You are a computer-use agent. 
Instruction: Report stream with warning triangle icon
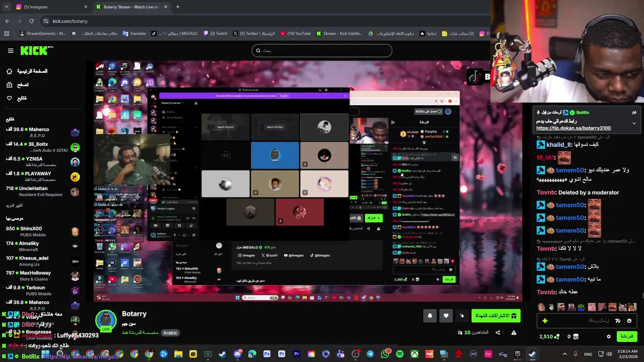point(514,332)
